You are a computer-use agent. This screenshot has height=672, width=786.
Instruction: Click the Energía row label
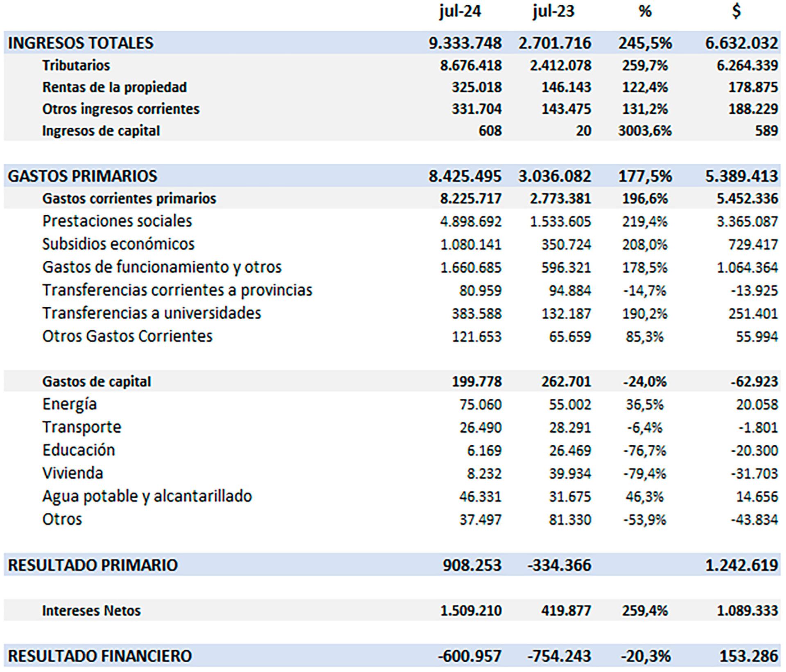[70, 404]
